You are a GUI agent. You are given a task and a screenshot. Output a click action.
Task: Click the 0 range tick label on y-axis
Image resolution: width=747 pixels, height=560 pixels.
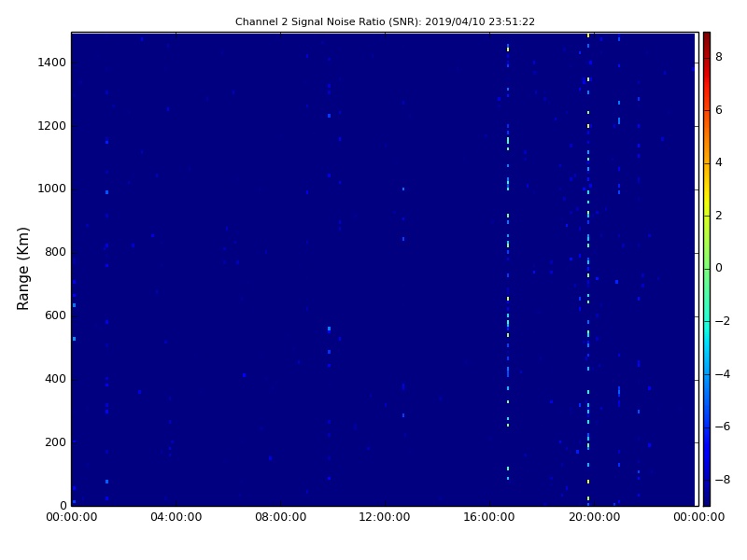click(63, 505)
